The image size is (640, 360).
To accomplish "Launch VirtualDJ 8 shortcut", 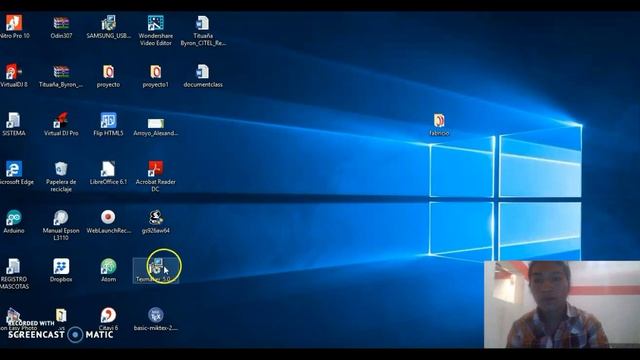I will pos(14,72).
